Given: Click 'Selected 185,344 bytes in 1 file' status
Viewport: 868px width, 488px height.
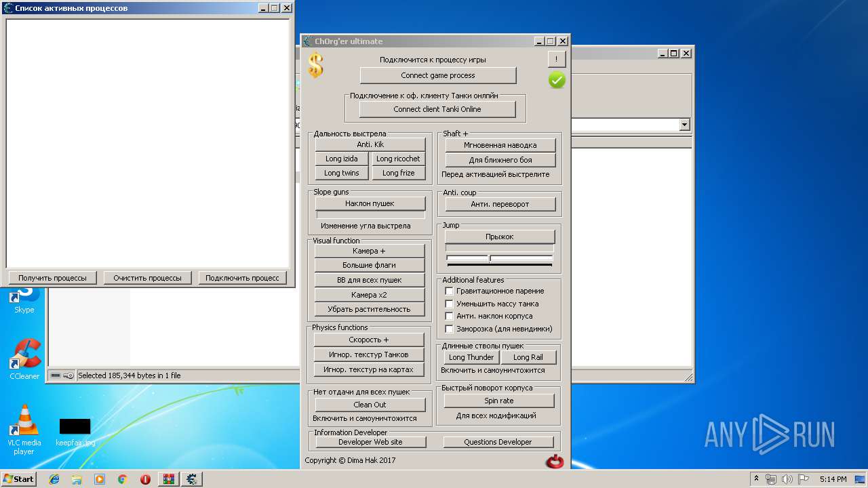Looking at the screenshot, I should pyautogui.click(x=130, y=375).
